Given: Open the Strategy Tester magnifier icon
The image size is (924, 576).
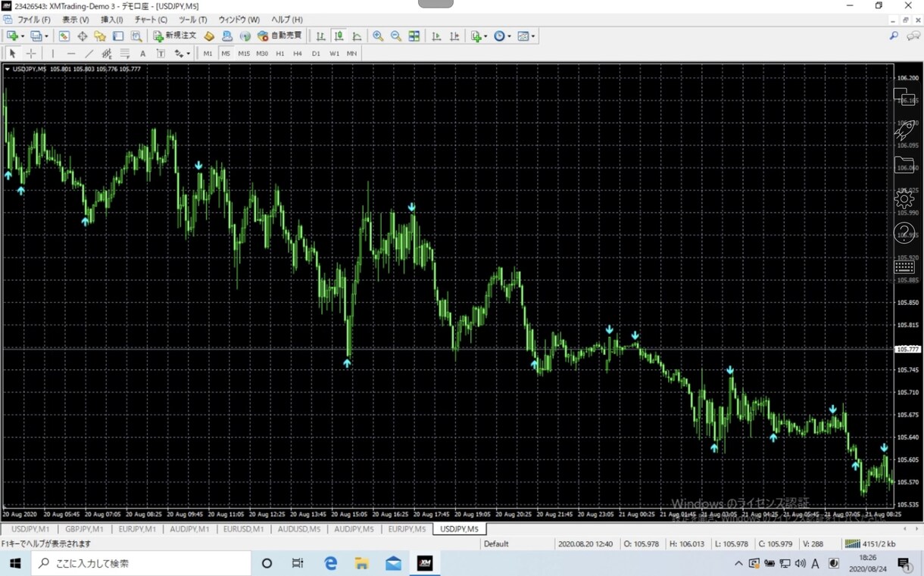Looking at the screenshot, I should (x=136, y=36).
